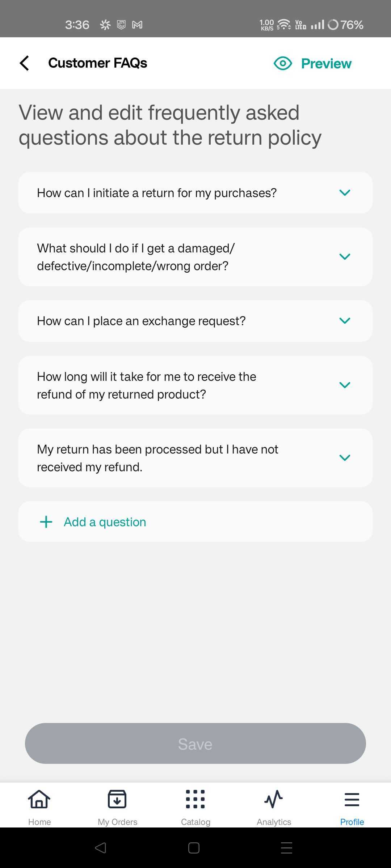
Task: Tap the plus icon for adding question
Action: pos(46,522)
